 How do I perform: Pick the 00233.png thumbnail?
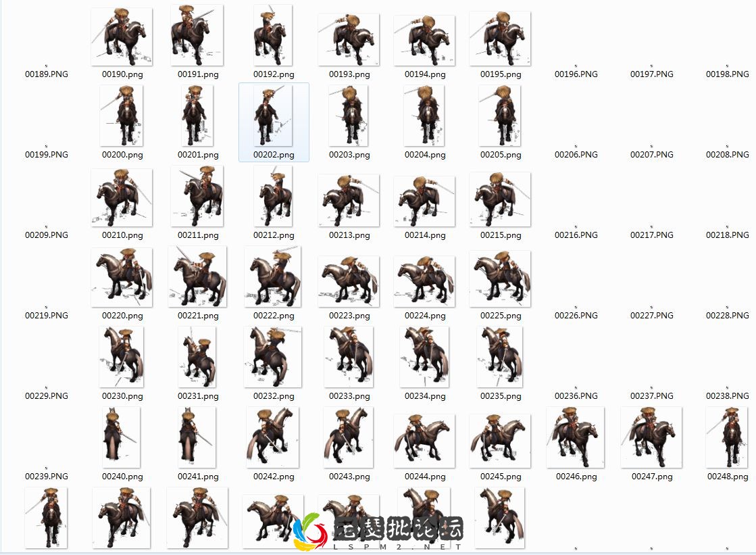[x=349, y=357]
